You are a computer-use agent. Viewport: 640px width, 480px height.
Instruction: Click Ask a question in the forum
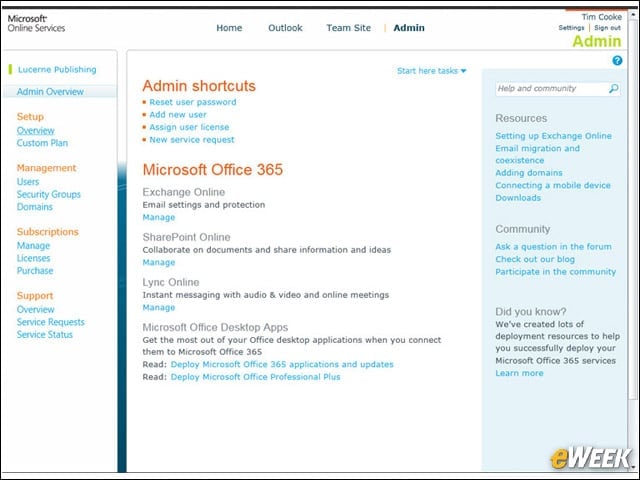(x=553, y=247)
